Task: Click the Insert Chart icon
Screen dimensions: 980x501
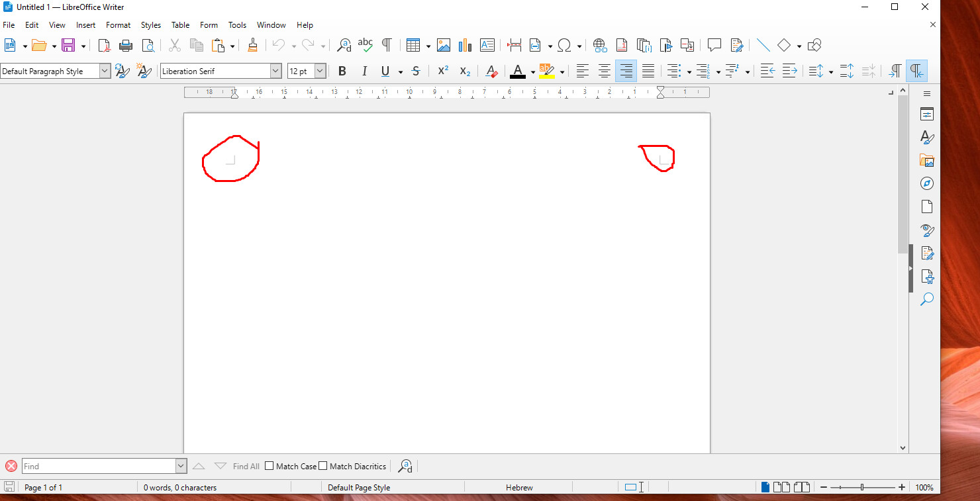Action: (x=465, y=45)
